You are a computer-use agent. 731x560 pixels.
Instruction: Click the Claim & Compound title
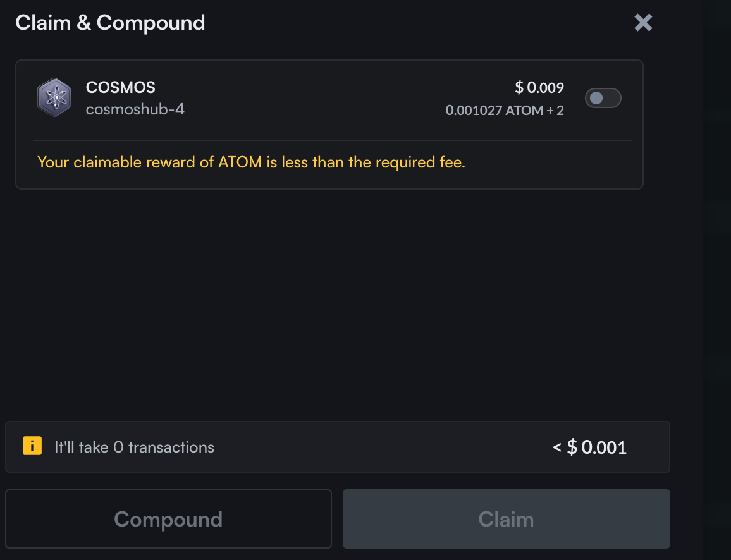coord(110,23)
